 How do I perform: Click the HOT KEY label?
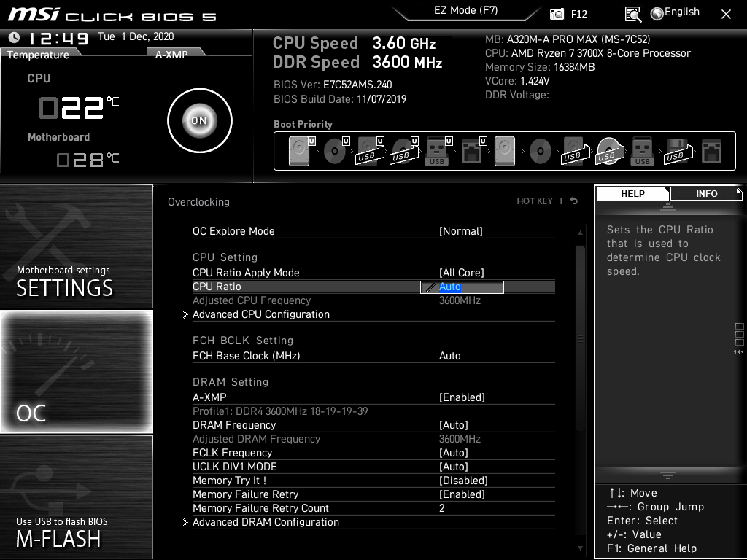pyautogui.click(x=535, y=201)
